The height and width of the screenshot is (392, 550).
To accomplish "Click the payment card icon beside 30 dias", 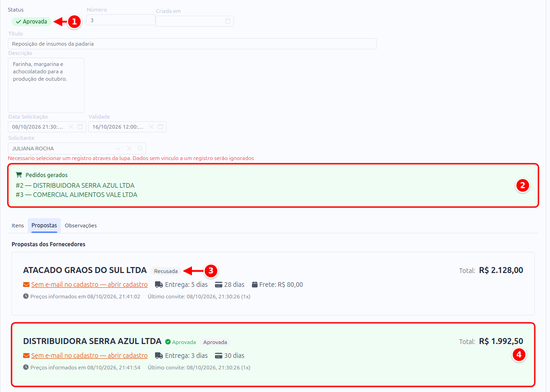I will coord(219,356).
